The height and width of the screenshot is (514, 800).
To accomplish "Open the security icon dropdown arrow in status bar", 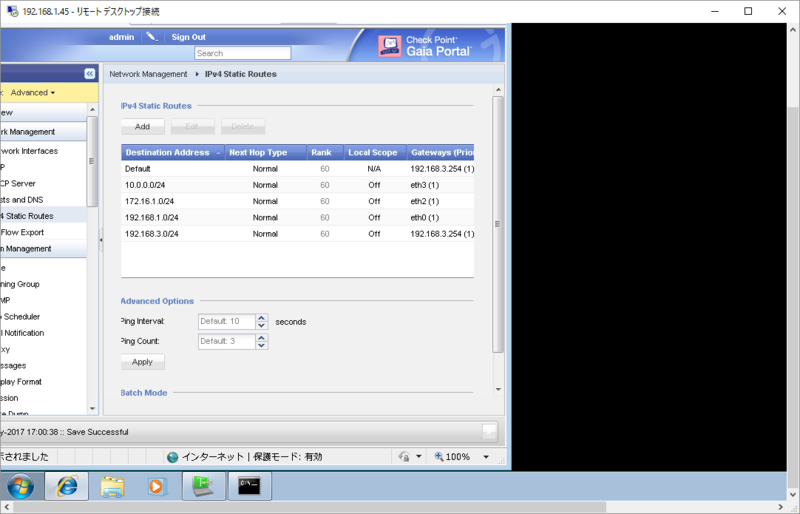I will pos(419,456).
